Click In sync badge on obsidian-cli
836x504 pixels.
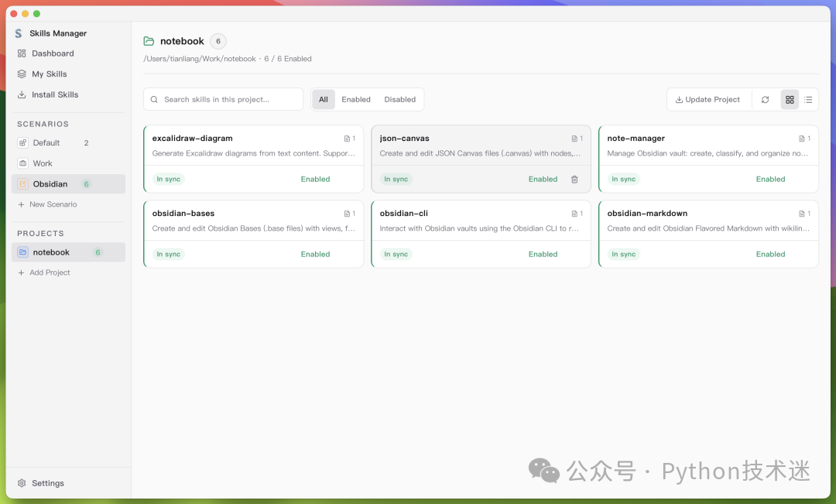coord(396,255)
